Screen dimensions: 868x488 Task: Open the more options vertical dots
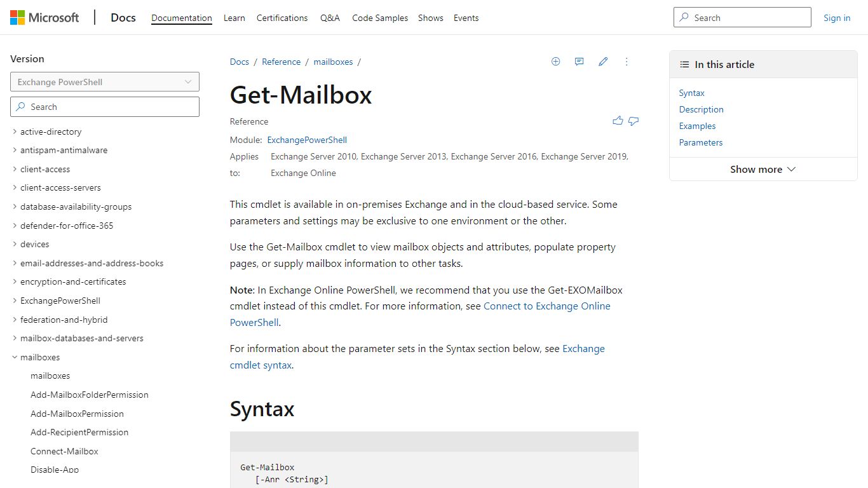click(627, 62)
